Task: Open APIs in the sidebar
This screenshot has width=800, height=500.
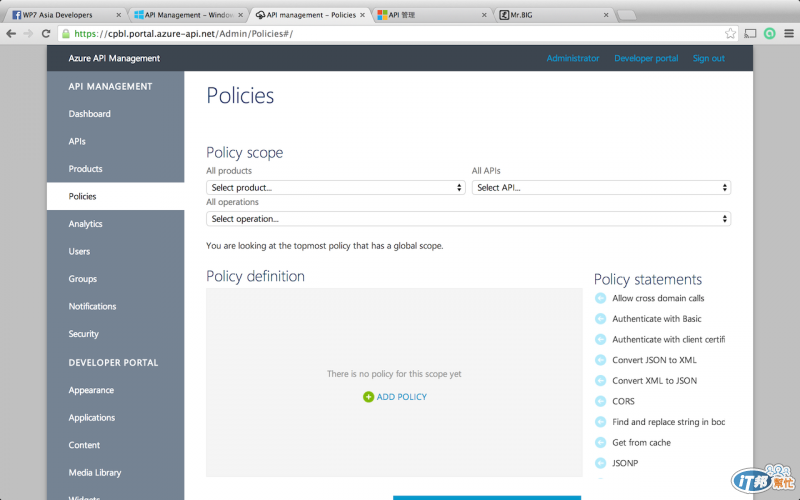Action: (x=77, y=141)
